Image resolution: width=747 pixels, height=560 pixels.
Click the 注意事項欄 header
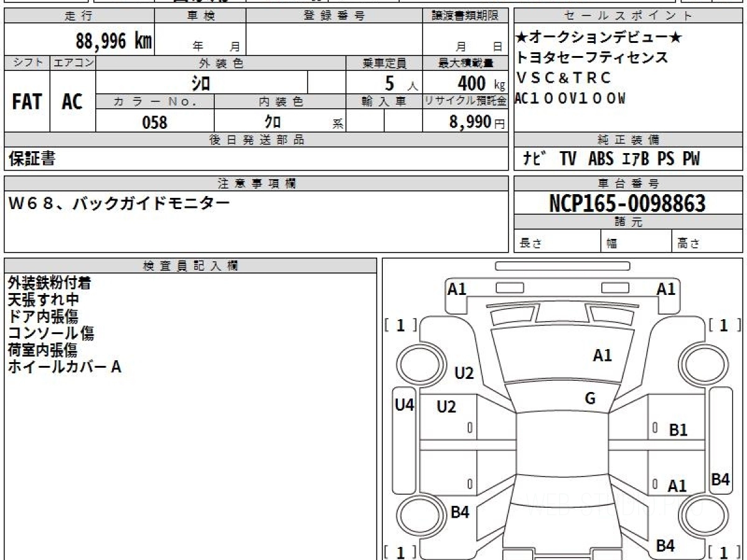point(256,184)
